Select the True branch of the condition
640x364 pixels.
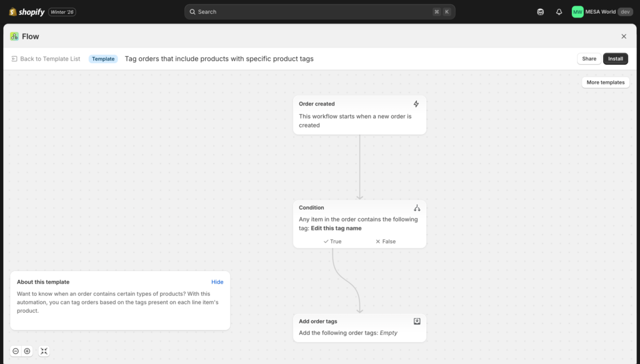pos(332,241)
